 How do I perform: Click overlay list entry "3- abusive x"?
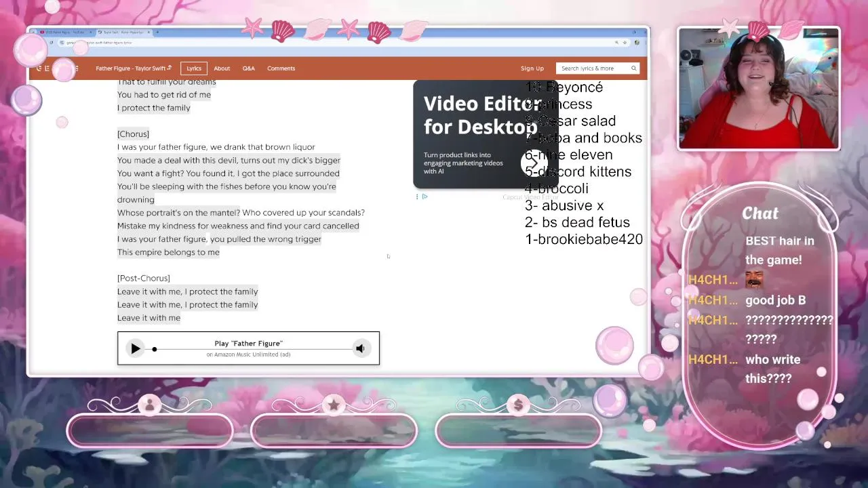point(564,205)
